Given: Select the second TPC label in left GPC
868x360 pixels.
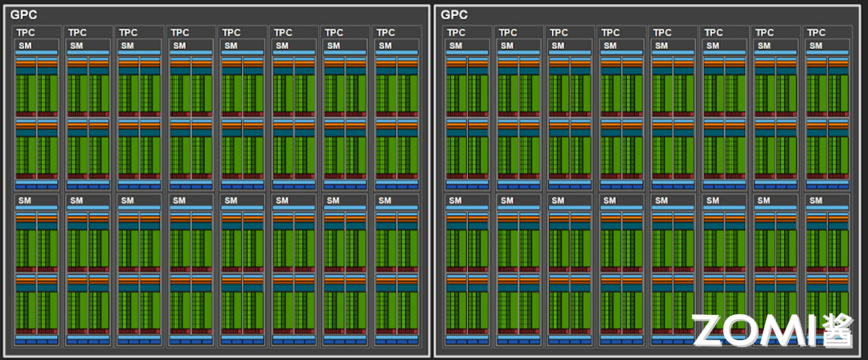Looking at the screenshot, I should [77, 33].
